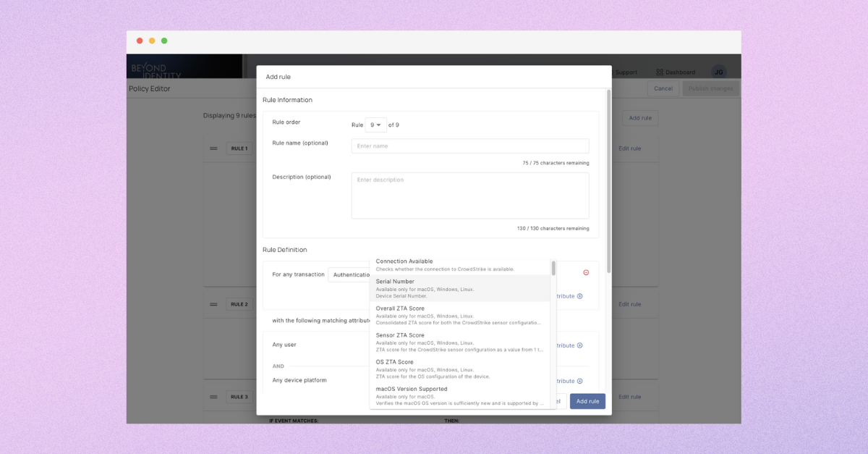Click add attribute plus icon in transaction row
This screenshot has height=454, width=868.
pos(579,296)
